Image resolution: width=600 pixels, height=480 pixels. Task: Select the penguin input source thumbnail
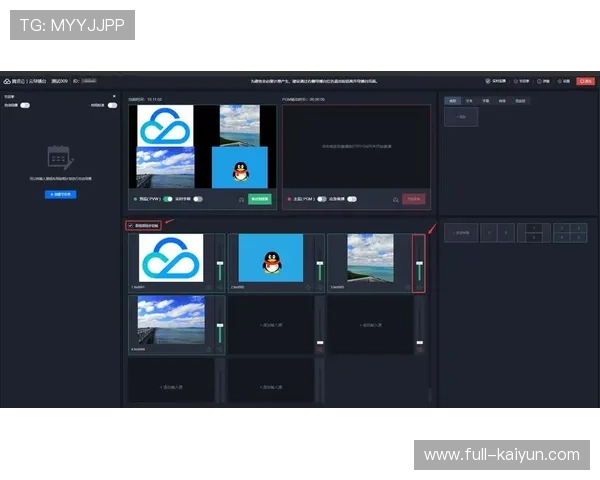(269, 259)
